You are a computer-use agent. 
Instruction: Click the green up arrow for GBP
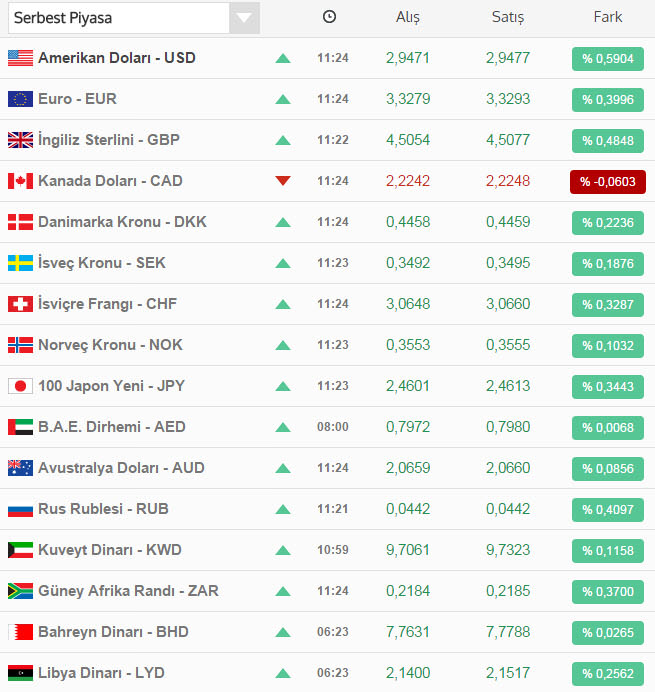[x=283, y=140]
